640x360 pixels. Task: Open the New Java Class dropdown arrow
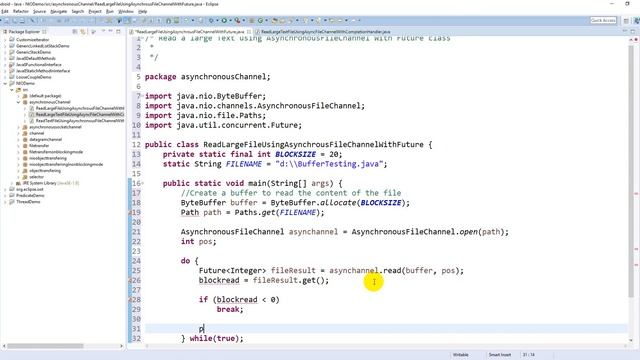point(266,20)
